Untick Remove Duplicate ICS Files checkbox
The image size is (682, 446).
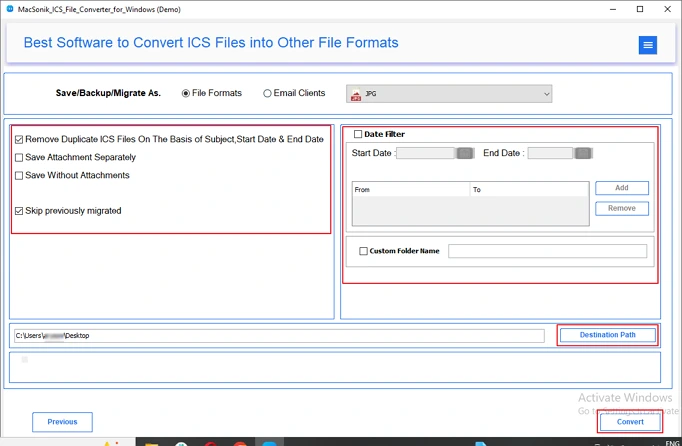[x=19, y=139]
